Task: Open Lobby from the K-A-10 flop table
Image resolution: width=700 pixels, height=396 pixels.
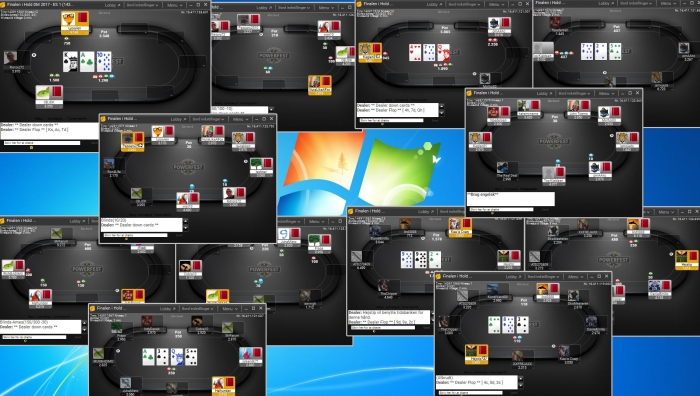Action: coord(112,5)
